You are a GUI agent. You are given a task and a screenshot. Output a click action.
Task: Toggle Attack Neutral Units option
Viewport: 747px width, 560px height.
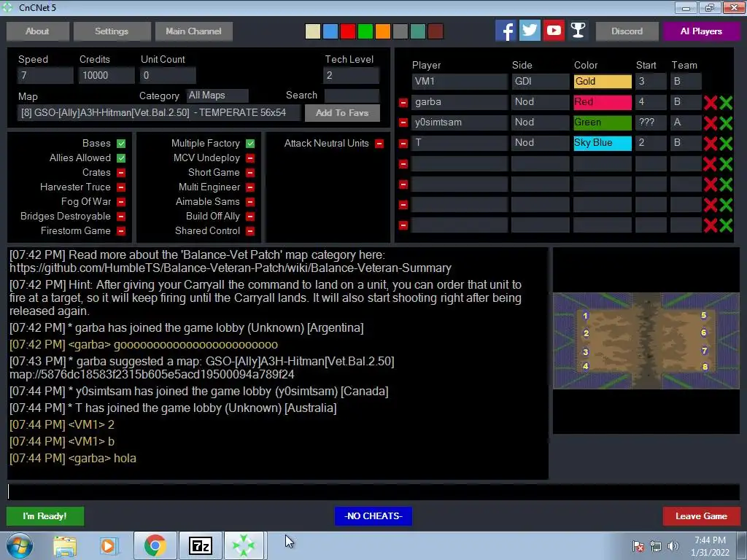[x=379, y=144]
